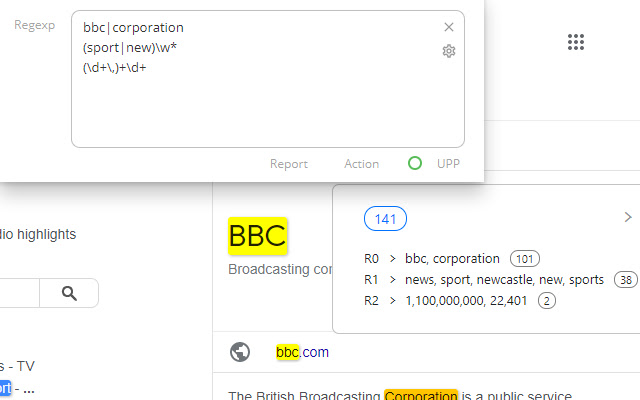Open the bbc.com link
Image resolution: width=640 pixels, height=400 pixels.
coord(302,352)
